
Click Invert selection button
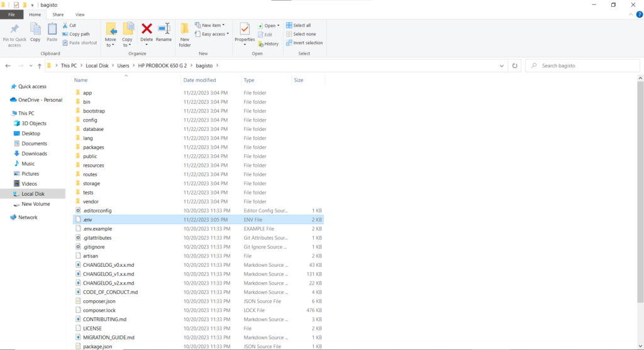[x=304, y=43]
